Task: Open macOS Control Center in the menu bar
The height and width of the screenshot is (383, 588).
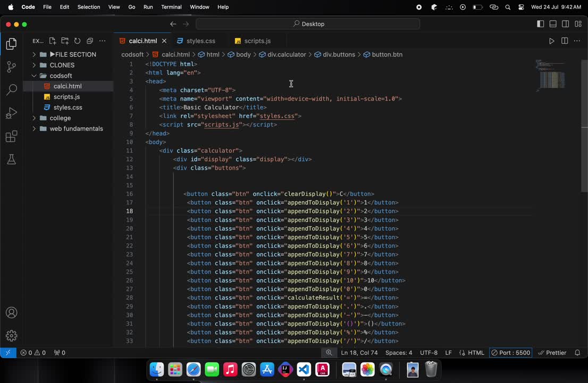Action: (x=521, y=7)
